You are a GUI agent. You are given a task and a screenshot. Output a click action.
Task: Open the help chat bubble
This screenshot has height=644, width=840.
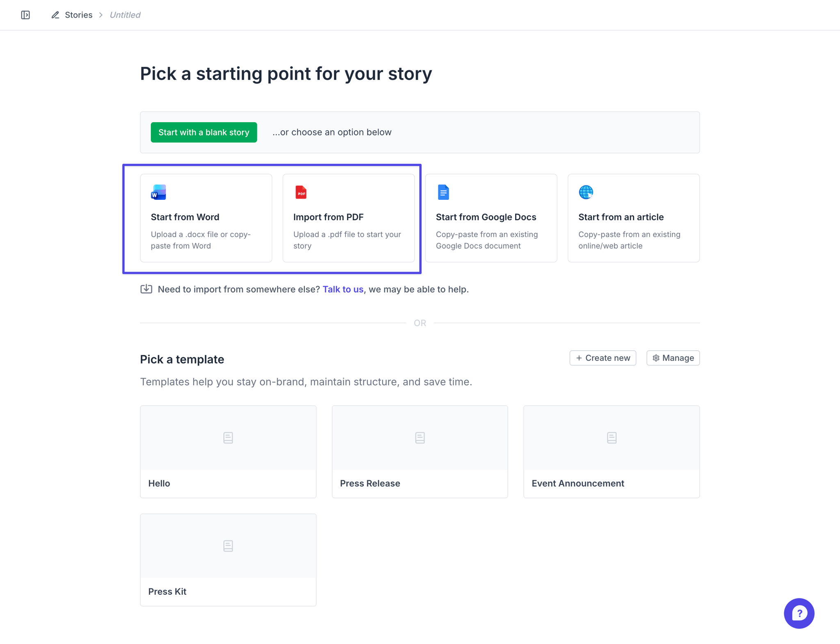coord(799,614)
